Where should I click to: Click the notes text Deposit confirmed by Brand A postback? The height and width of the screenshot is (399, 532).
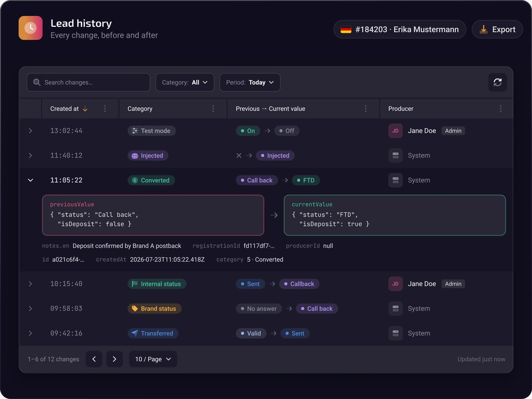click(x=127, y=246)
